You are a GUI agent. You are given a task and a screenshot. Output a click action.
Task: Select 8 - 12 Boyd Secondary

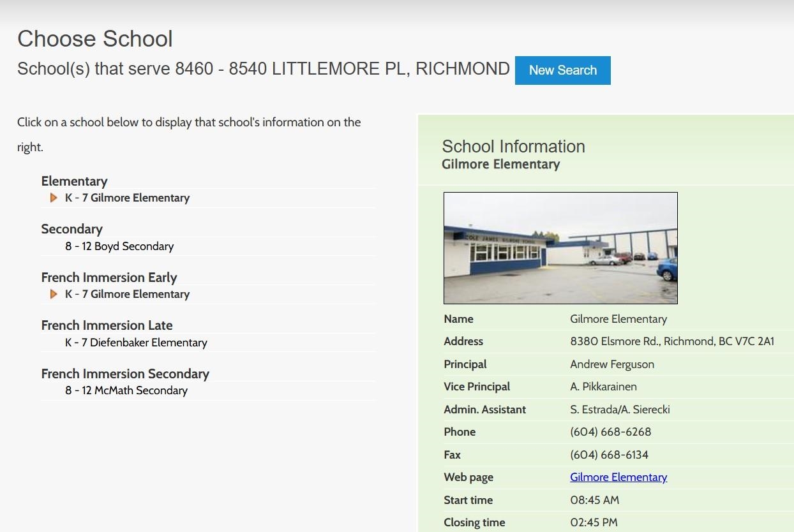coord(119,246)
